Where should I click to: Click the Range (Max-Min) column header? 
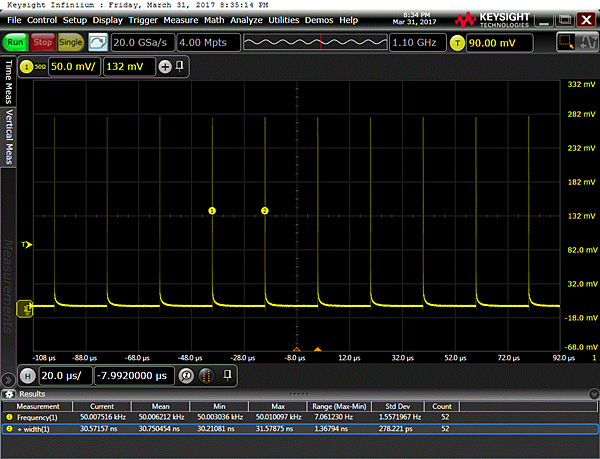point(339,406)
